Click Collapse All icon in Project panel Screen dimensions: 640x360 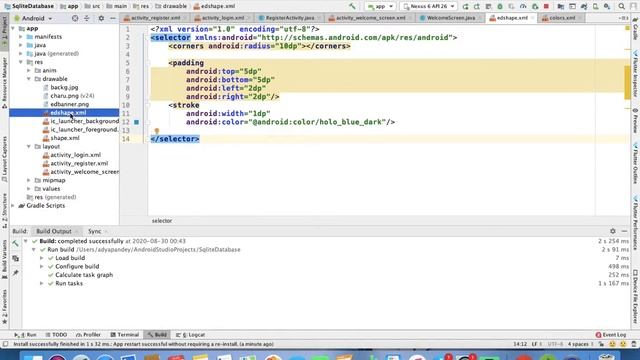tap(87, 18)
